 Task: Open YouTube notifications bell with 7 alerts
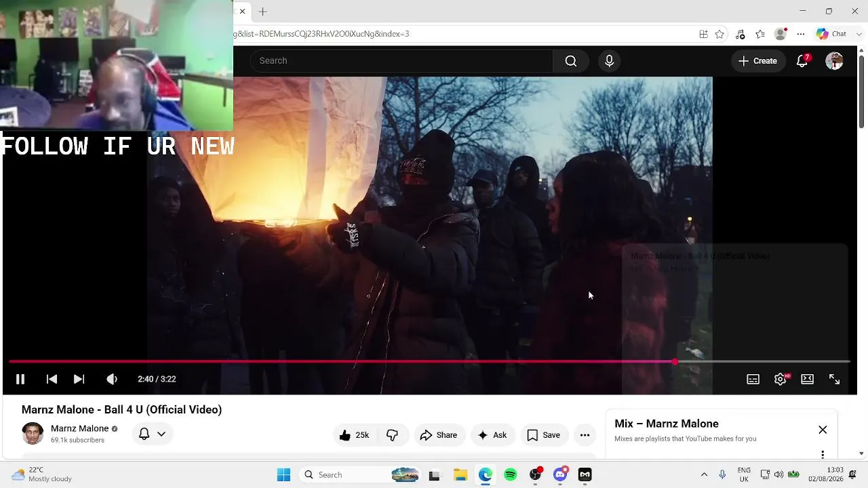coord(802,61)
